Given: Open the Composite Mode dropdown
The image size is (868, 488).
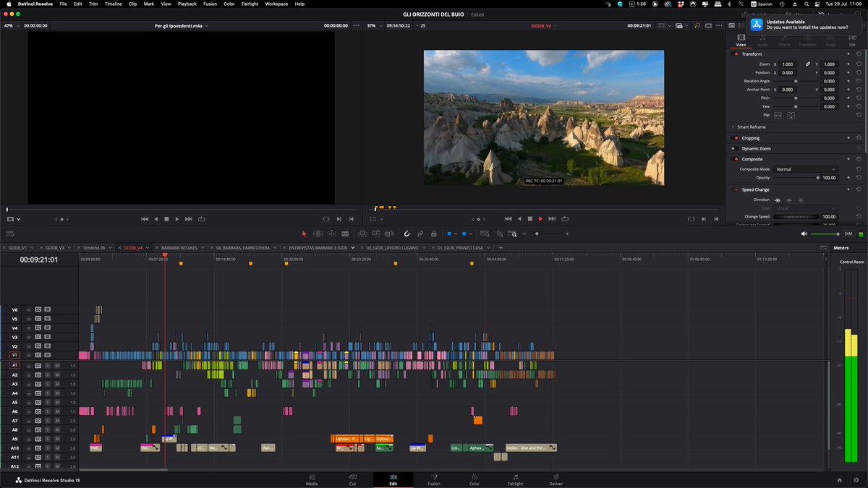Looking at the screenshot, I should [x=806, y=168].
